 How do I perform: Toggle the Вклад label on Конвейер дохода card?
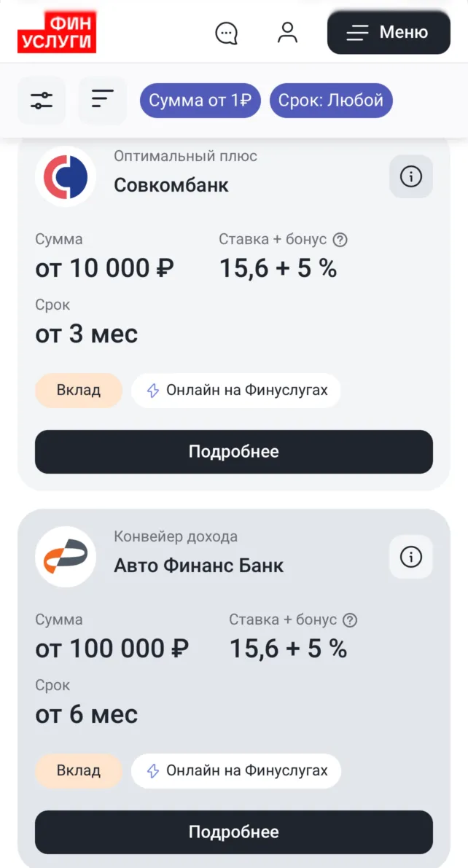[78, 770]
